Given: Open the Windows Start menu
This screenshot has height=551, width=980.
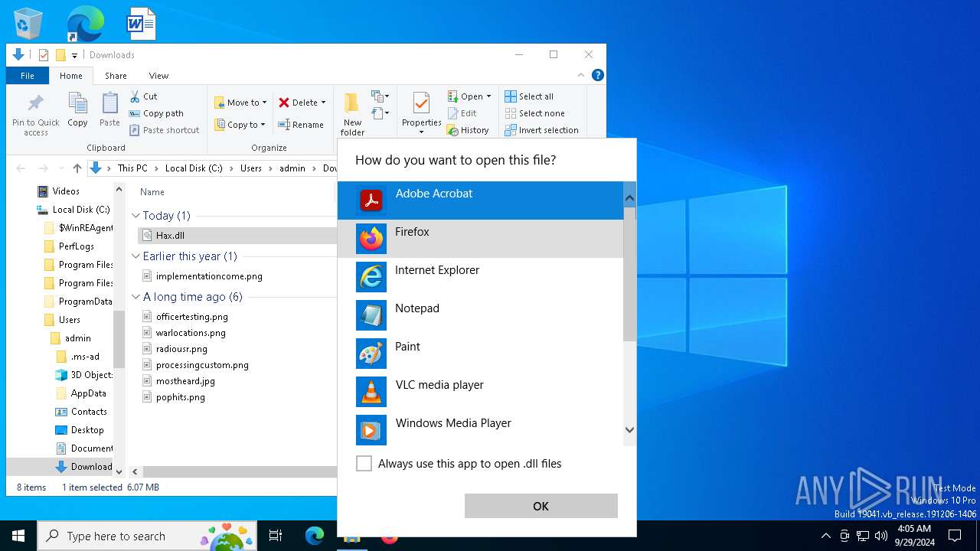Looking at the screenshot, I should pyautogui.click(x=18, y=536).
